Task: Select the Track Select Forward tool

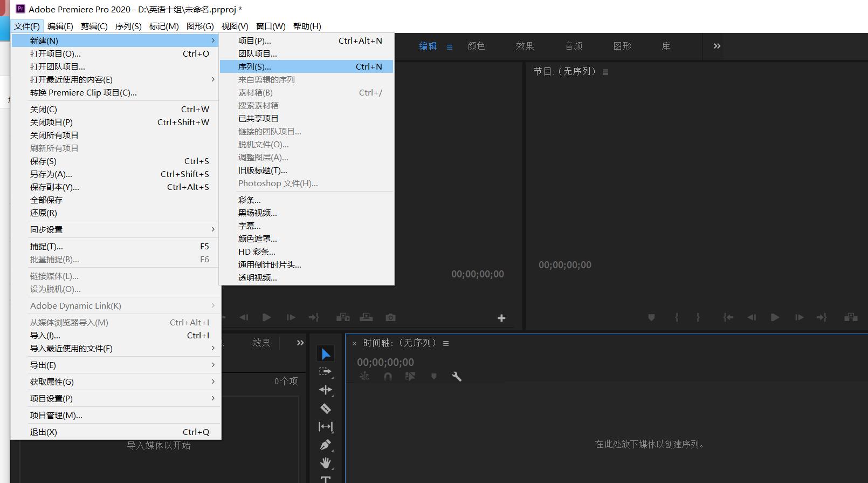Action: click(326, 372)
